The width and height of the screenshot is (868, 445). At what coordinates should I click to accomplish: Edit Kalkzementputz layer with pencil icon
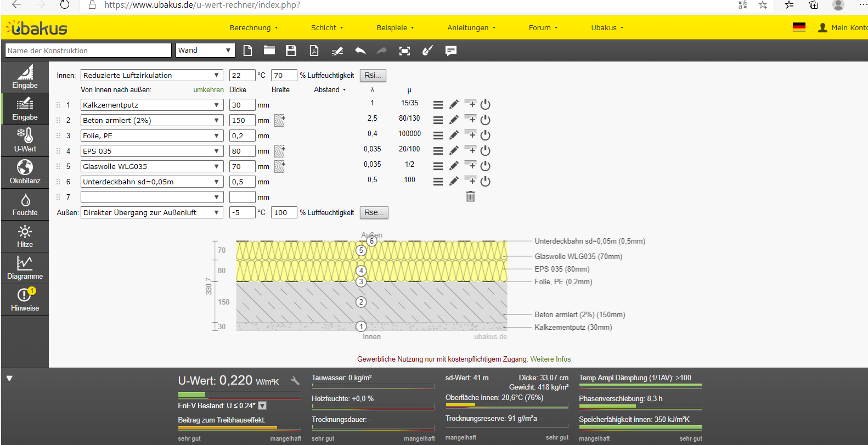click(x=454, y=104)
